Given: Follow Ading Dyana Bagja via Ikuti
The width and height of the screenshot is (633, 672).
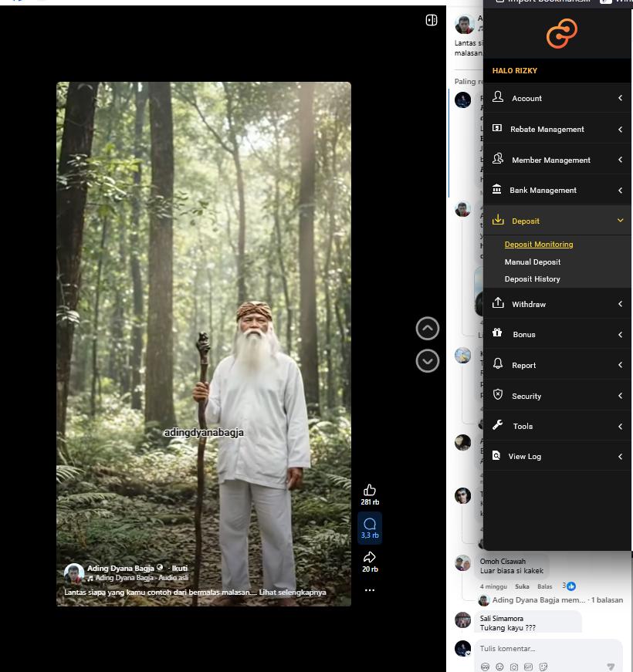Looking at the screenshot, I should point(180,569).
